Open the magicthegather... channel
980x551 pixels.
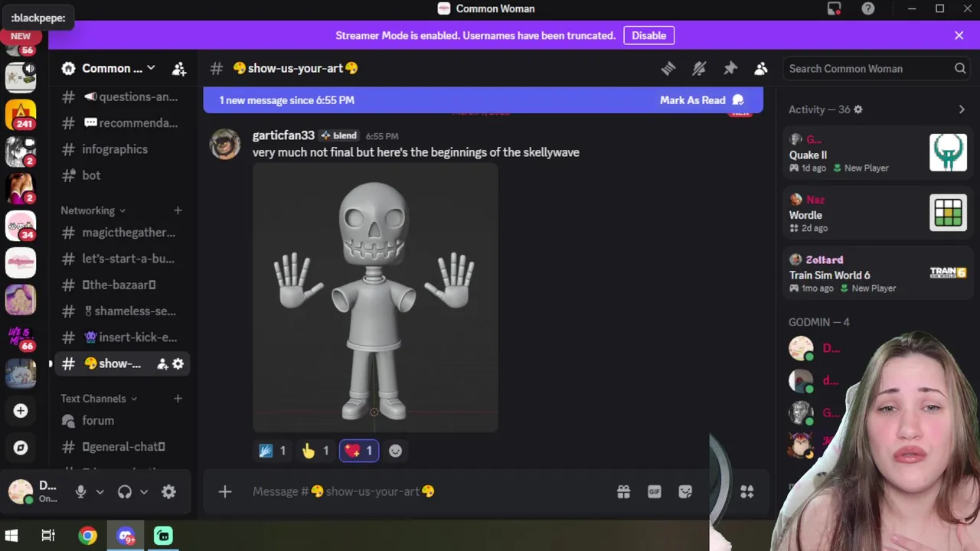click(x=122, y=232)
